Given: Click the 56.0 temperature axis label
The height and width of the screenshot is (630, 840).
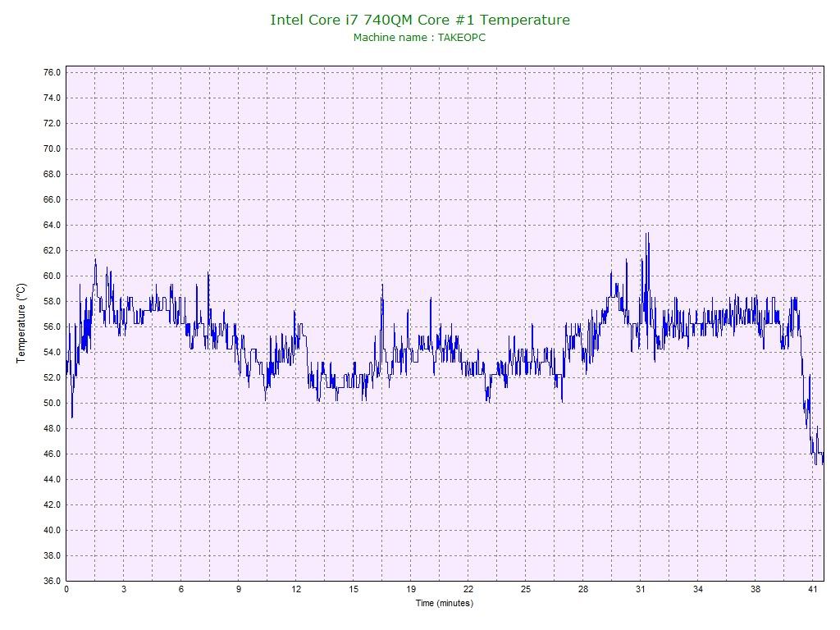Looking at the screenshot, I should point(52,326).
